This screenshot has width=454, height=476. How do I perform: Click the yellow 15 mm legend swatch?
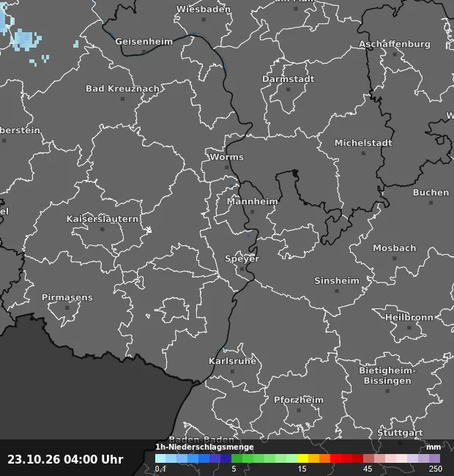[302, 458]
